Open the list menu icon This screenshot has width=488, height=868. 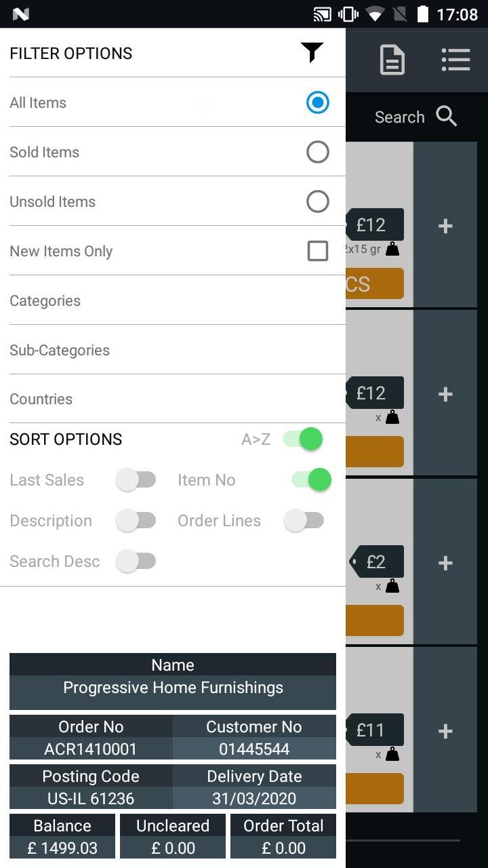[x=455, y=60]
